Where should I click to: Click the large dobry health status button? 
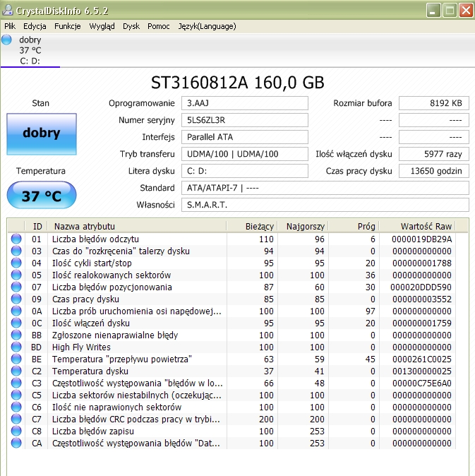tap(42, 134)
